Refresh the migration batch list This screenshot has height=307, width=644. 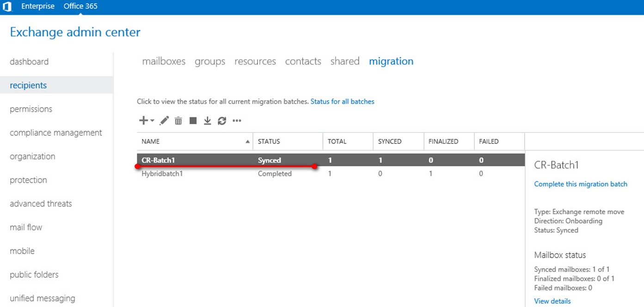click(x=222, y=121)
